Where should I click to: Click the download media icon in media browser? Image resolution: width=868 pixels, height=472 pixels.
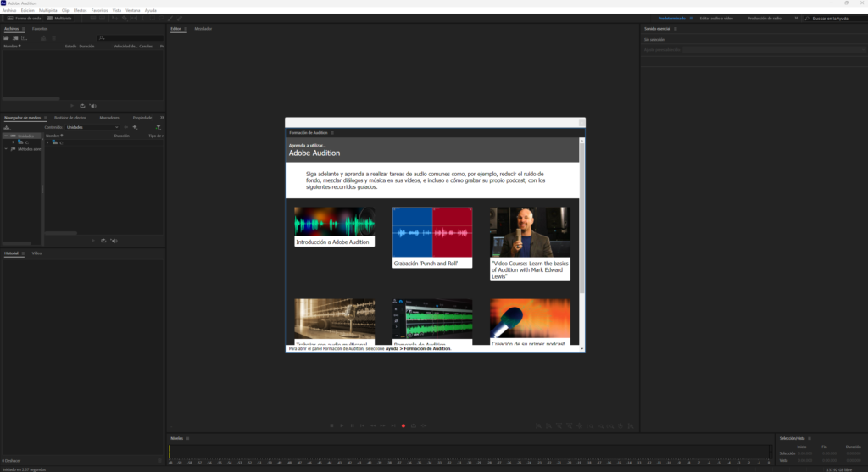[x=7, y=127]
